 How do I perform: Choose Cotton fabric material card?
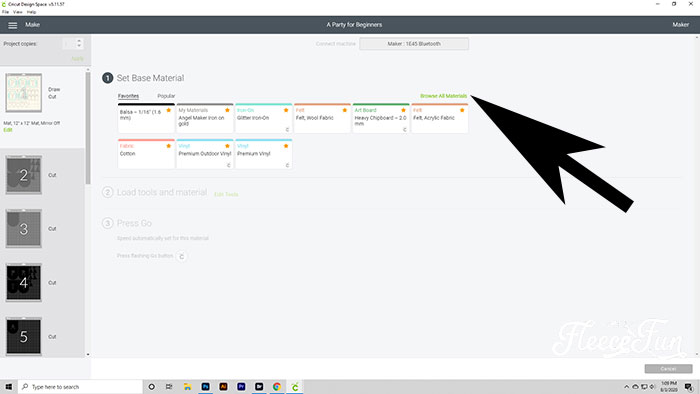click(x=146, y=154)
